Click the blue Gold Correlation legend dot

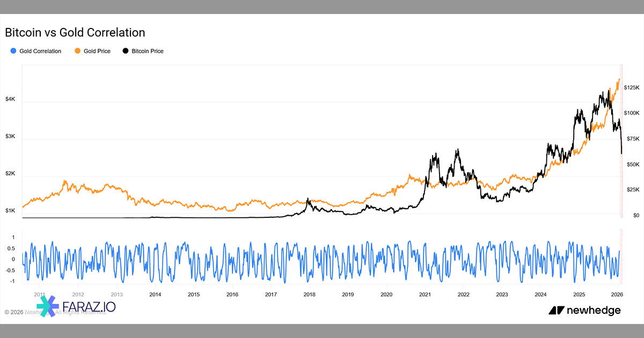13,51
